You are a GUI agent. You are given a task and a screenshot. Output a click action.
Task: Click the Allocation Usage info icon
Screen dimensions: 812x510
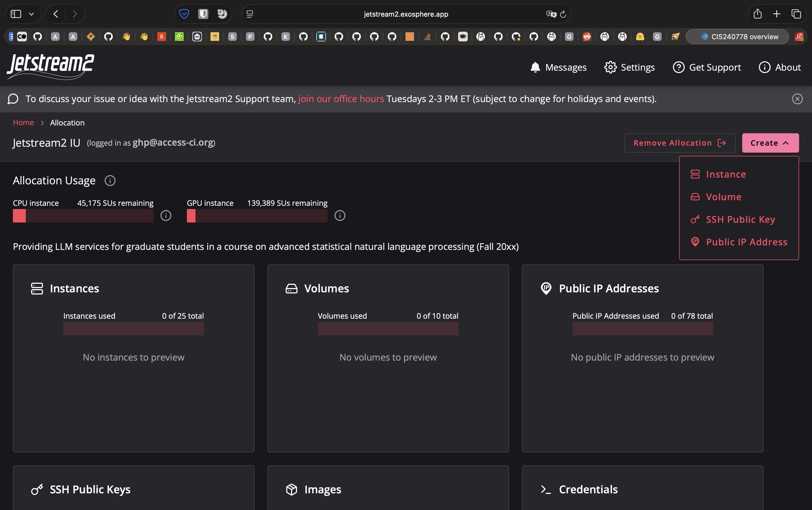coord(110,181)
